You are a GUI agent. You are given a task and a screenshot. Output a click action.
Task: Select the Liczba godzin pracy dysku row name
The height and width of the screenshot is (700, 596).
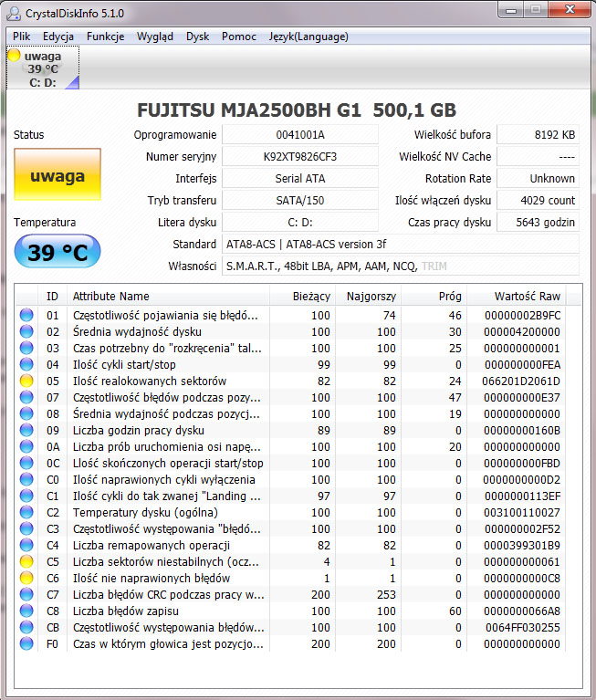[x=139, y=430]
